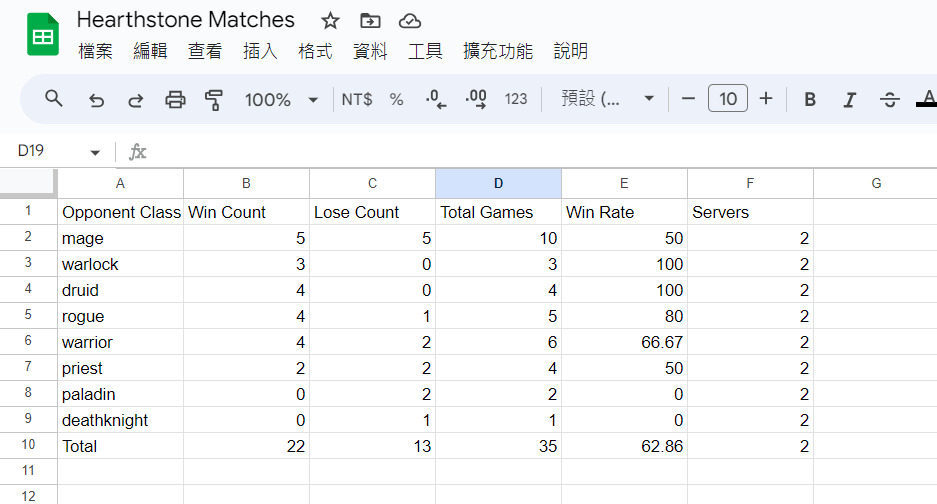Image resolution: width=937 pixels, height=504 pixels.
Task: Toggle italic formatting
Action: 849,99
